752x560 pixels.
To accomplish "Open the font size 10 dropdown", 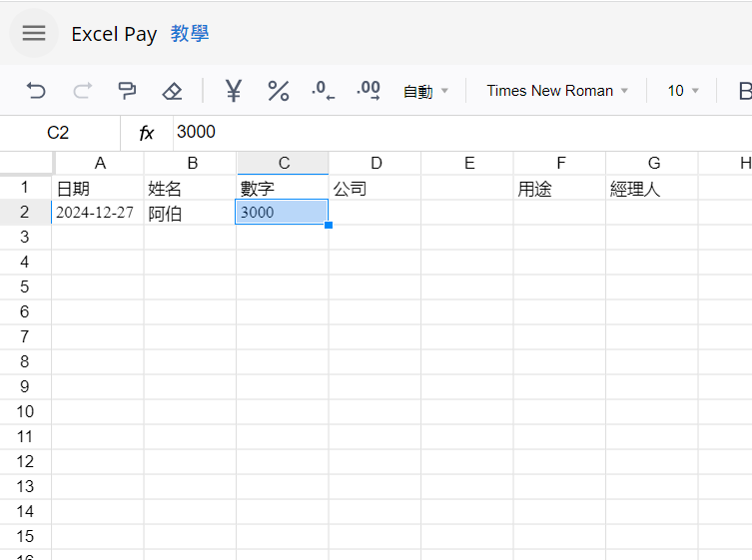I will coord(683,91).
